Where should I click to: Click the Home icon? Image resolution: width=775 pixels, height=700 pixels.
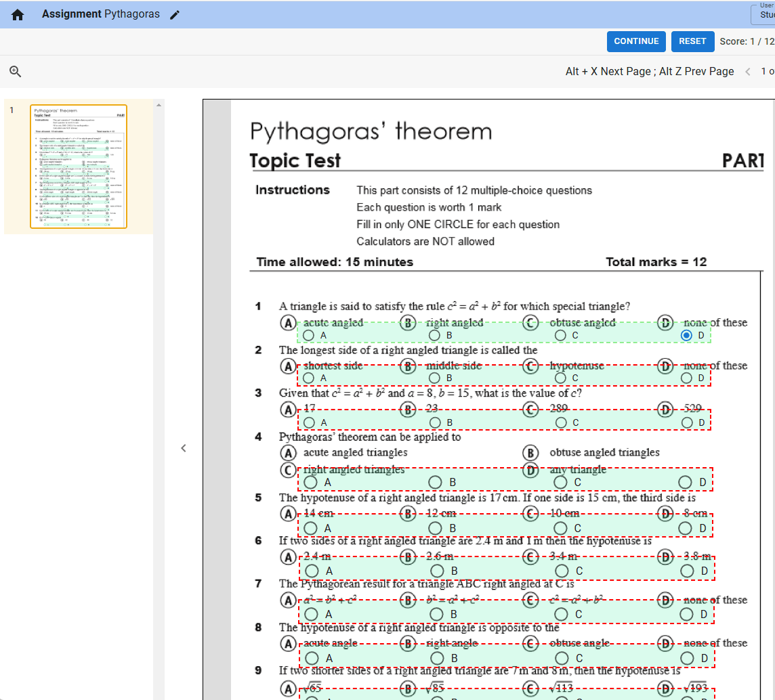[18, 14]
